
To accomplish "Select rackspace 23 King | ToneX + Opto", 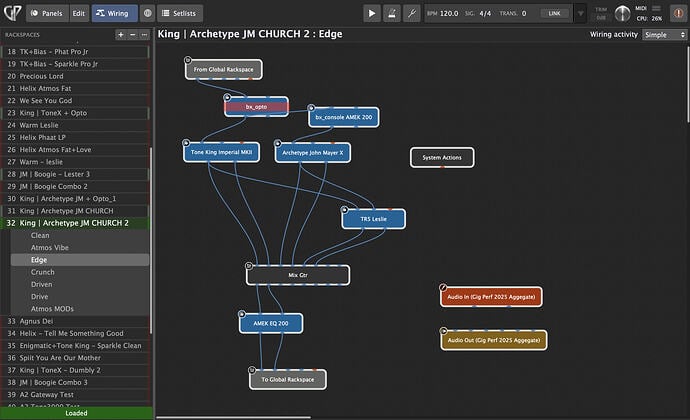I will 75,113.
